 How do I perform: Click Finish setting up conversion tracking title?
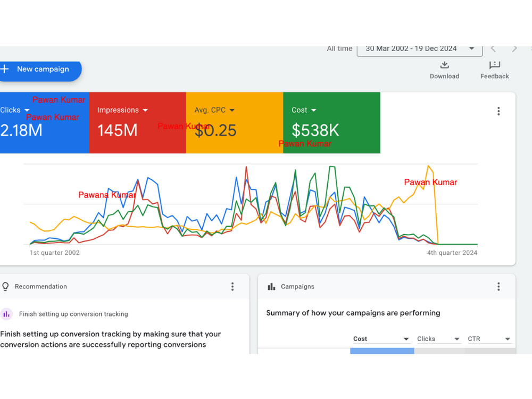click(73, 314)
